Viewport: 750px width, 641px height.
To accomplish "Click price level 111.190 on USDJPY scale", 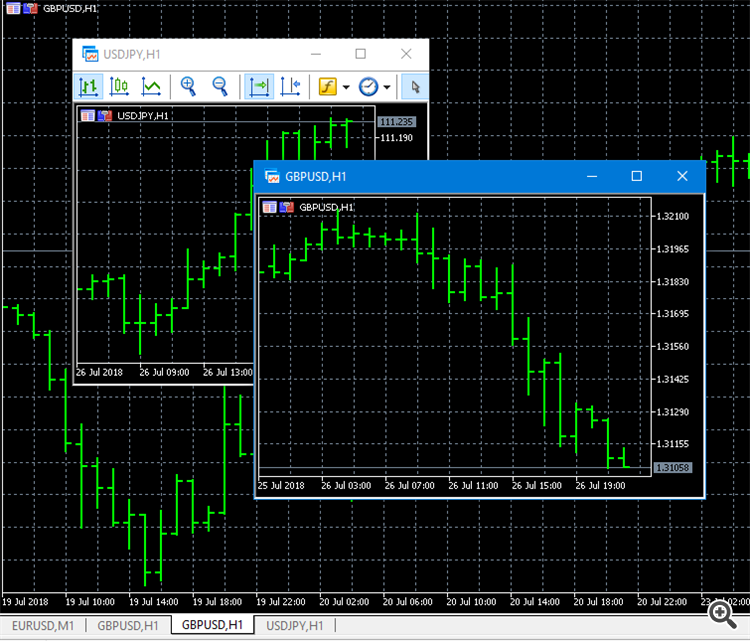I will coord(397,138).
